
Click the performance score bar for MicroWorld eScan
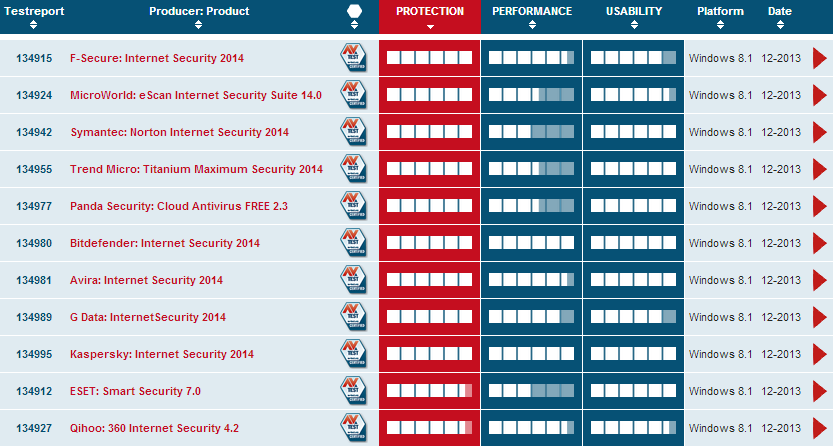click(x=531, y=95)
